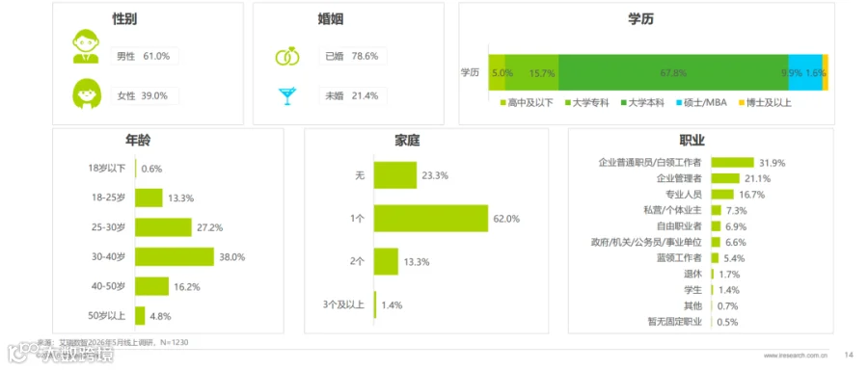Click the 企业普通职员/白领工作者 occupation bar
The width and height of the screenshot is (868, 370).
(732, 162)
